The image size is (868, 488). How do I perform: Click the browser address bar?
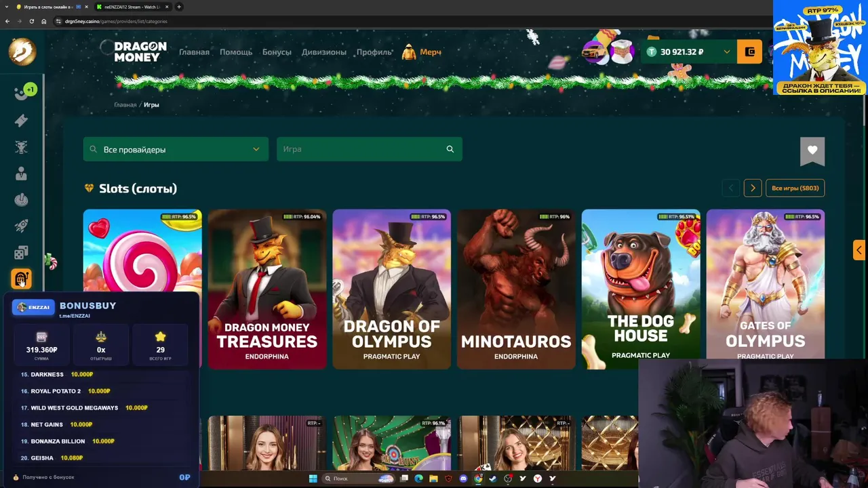point(407,21)
